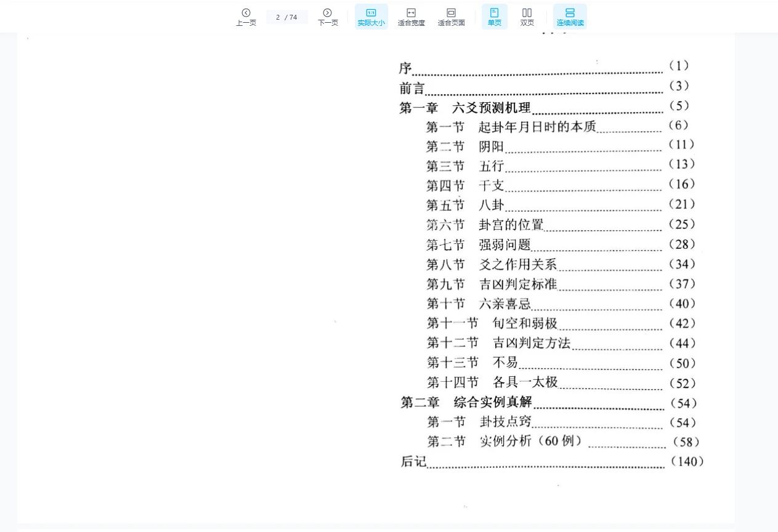
Task: Click page number (1) for 序
Action: [678, 65]
